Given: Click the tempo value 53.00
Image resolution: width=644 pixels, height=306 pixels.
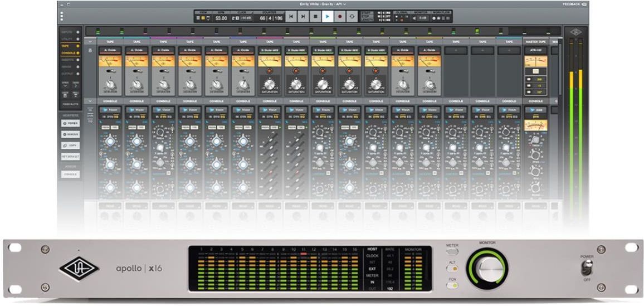Looking at the screenshot, I should coord(221,18).
